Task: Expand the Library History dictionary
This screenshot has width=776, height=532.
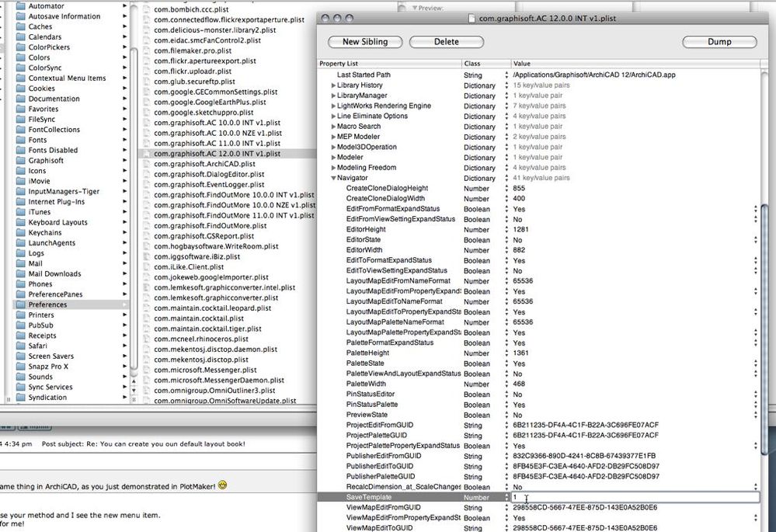Action: [333, 85]
